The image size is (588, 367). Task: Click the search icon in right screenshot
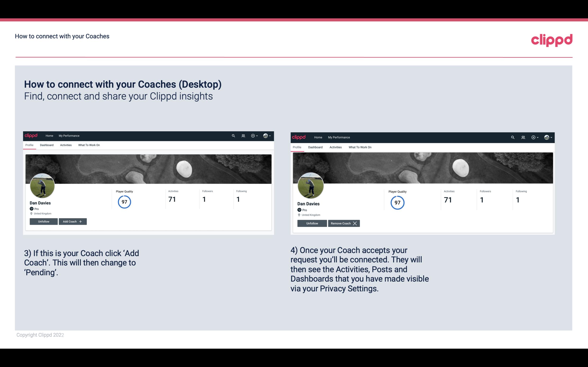click(513, 137)
